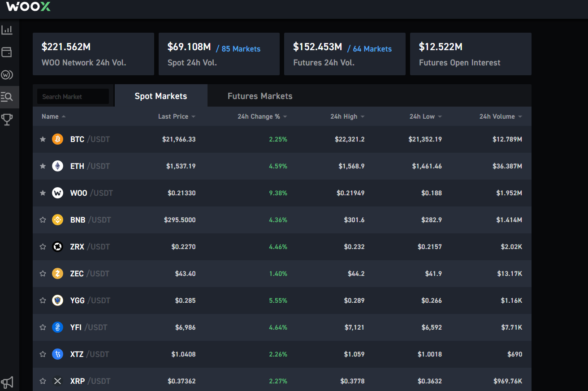The image size is (588, 391).
Task: Sort markets by 24h Volume
Action: [x=501, y=116]
